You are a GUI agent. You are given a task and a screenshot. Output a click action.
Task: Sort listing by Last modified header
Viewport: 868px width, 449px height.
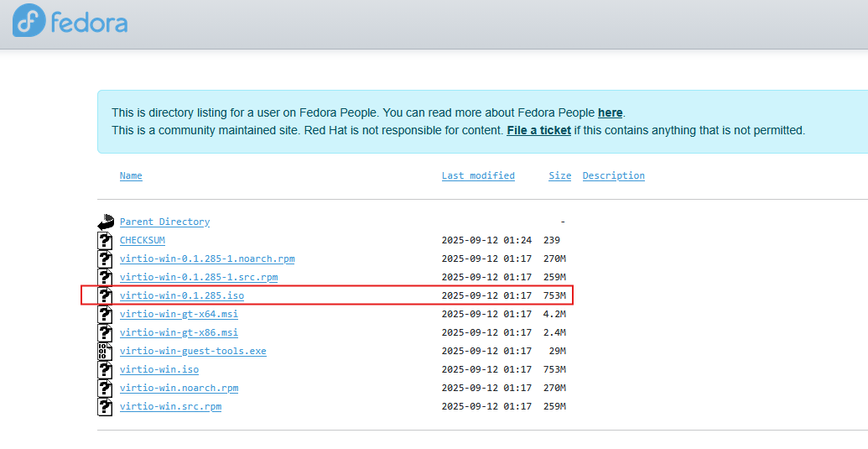click(x=478, y=175)
